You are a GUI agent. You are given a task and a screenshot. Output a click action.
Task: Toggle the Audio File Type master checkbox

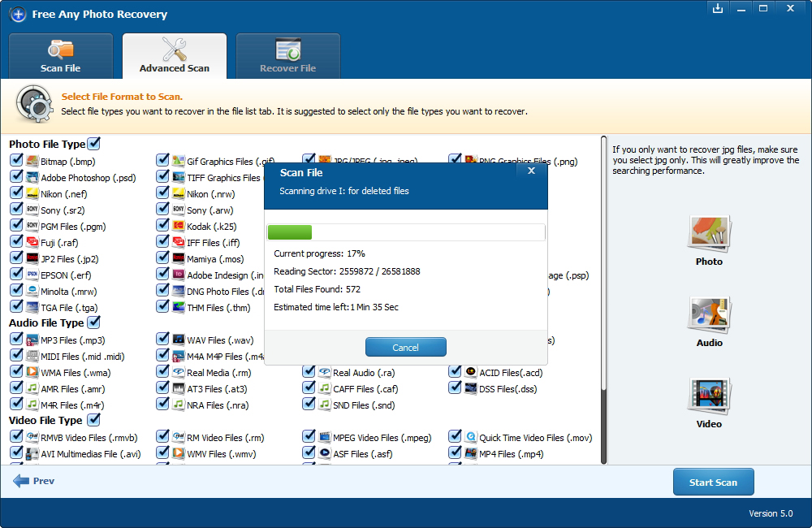(x=93, y=322)
